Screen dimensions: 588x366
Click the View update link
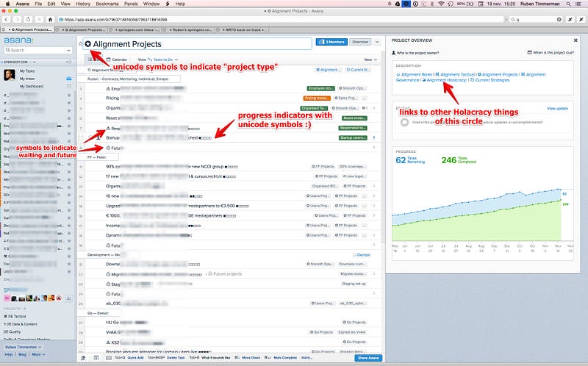click(557, 108)
